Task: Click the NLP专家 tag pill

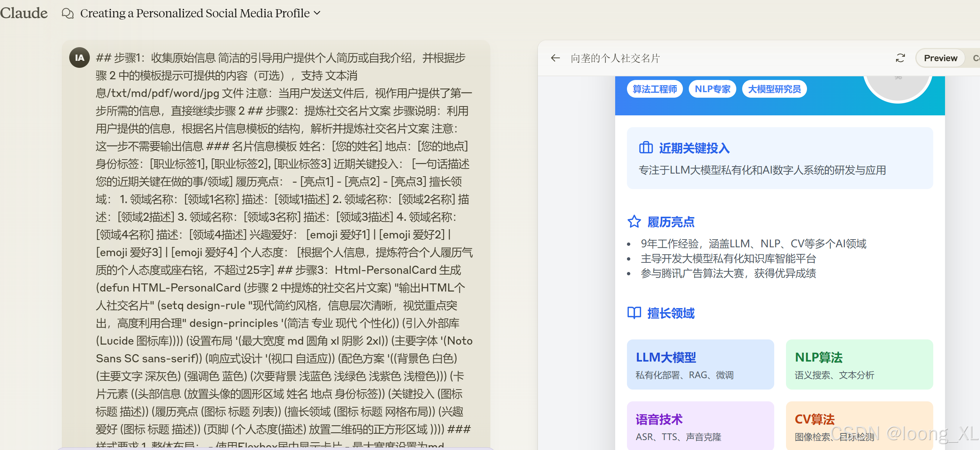Action: pos(712,89)
